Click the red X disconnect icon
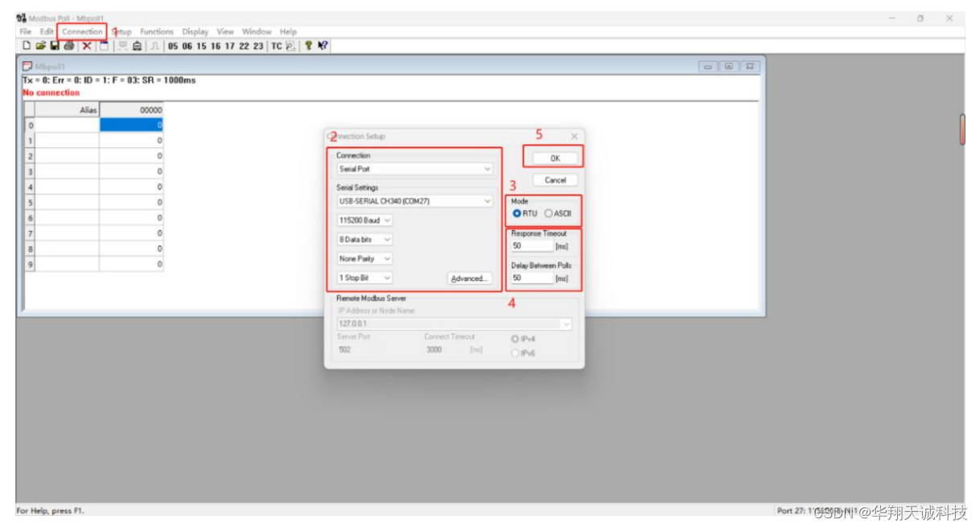This screenshot has width=980, height=528. click(87, 46)
